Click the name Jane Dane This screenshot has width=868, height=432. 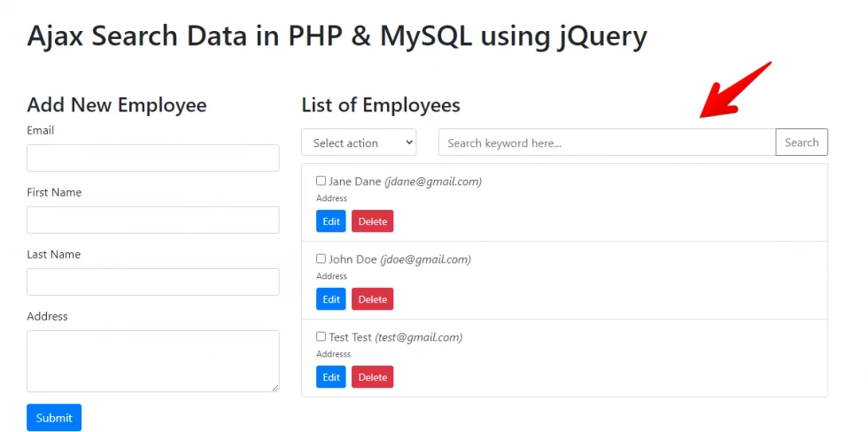(x=355, y=181)
